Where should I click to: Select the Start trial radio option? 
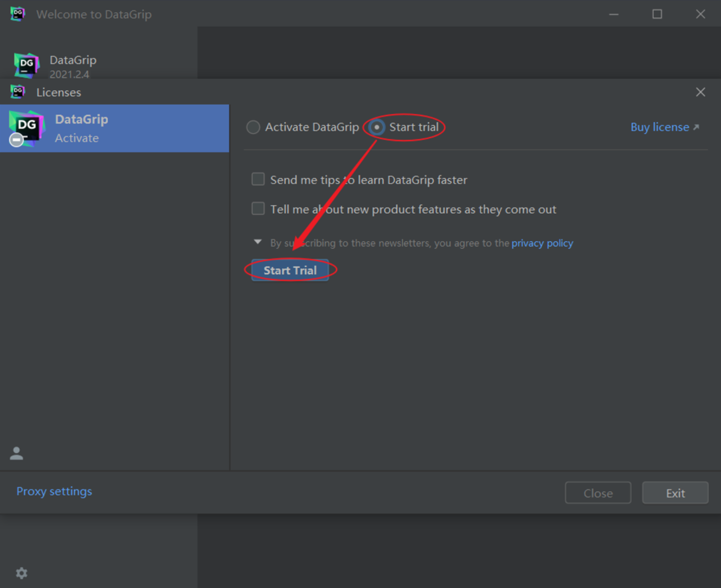tap(377, 127)
